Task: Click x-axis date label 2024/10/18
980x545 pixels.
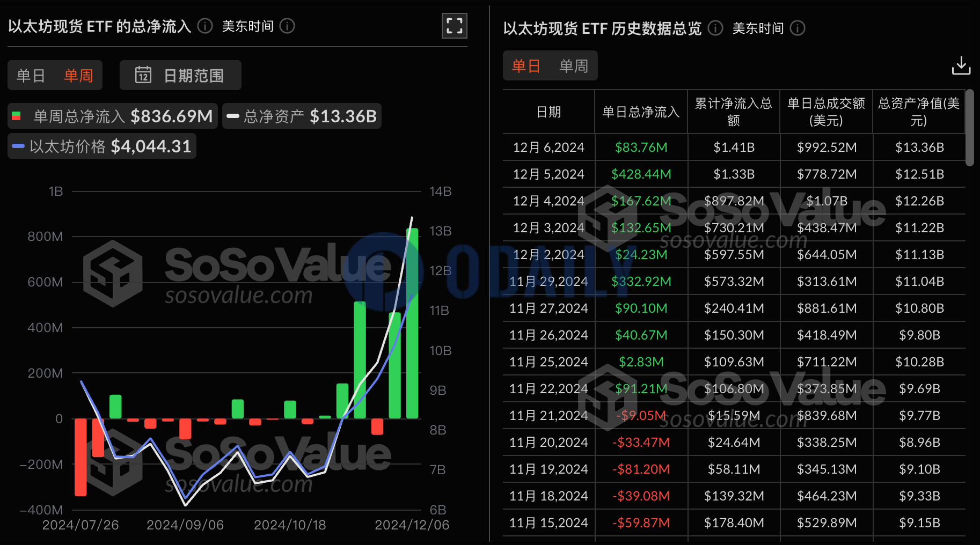Action: pos(290,525)
